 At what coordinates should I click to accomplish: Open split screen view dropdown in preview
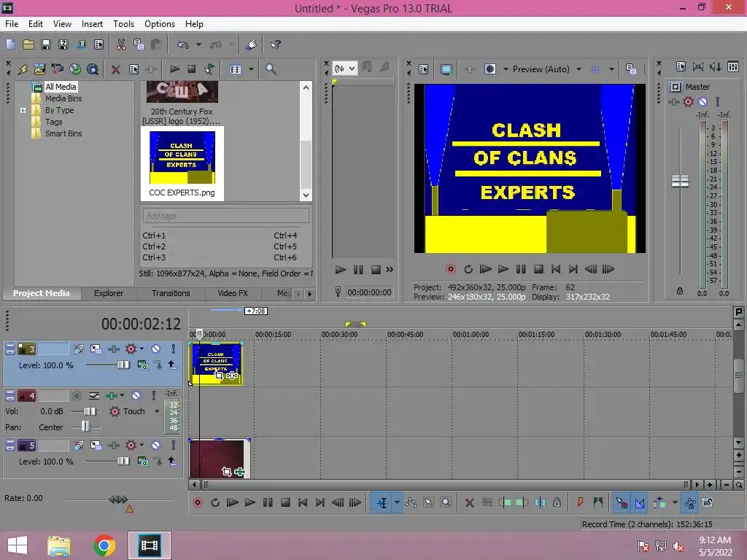(x=506, y=69)
